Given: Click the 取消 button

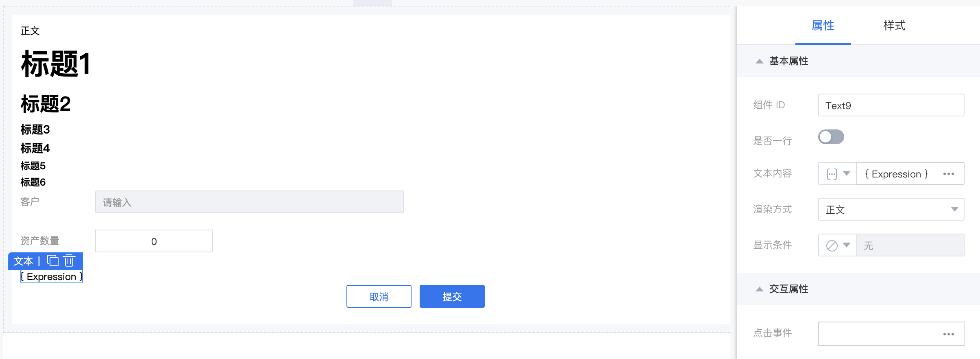Looking at the screenshot, I should (x=379, y=296).
